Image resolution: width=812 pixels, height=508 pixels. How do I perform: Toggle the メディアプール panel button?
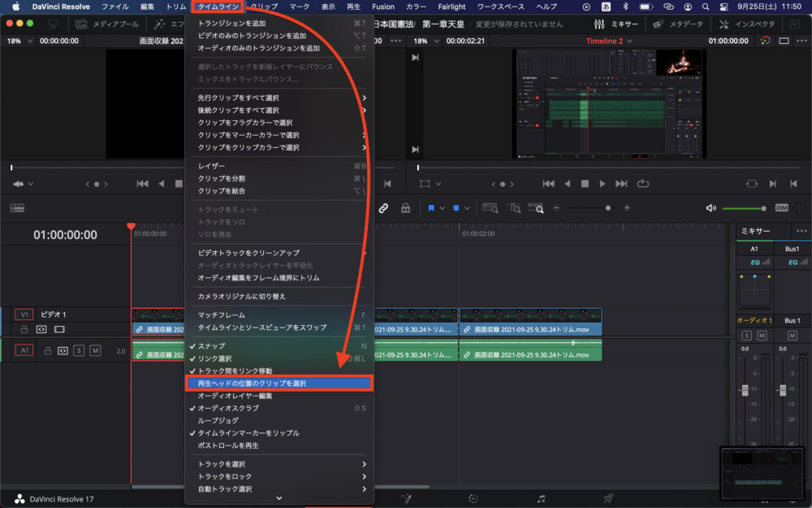pyautogui.click(x=107, y=24)
